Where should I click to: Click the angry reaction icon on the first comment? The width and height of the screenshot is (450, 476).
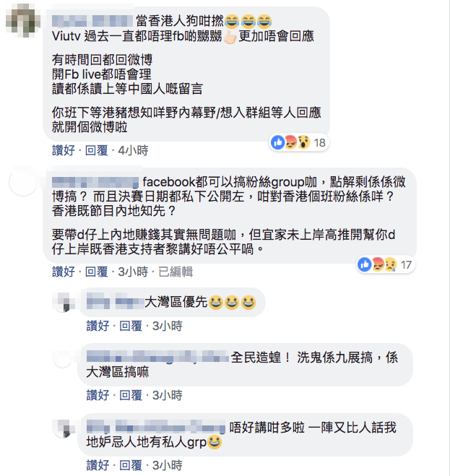[x=290, y=142]
